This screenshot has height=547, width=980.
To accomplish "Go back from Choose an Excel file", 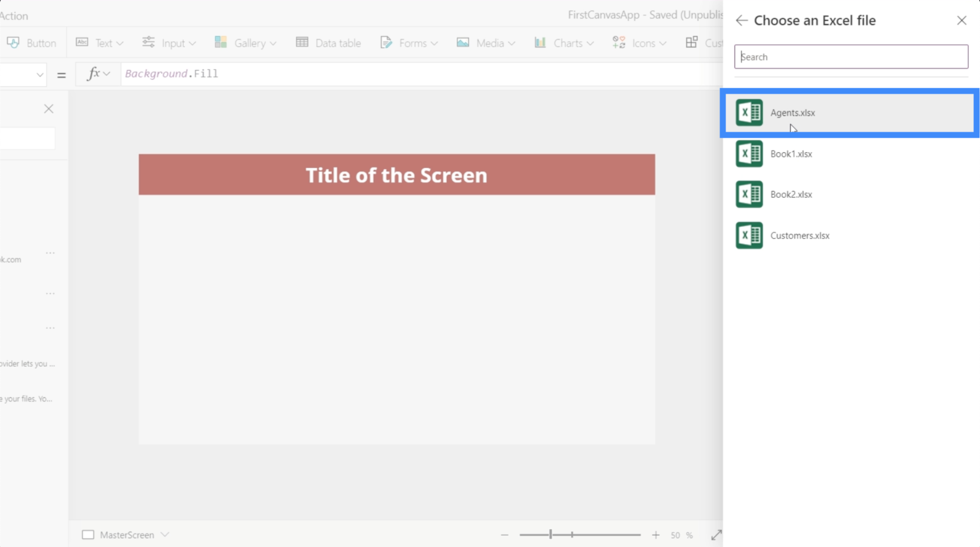I will click(x=741, y=20).
